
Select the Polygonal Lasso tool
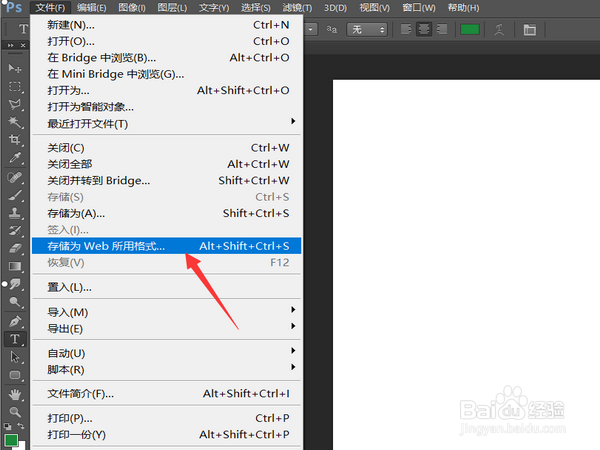tap(15, 104)
